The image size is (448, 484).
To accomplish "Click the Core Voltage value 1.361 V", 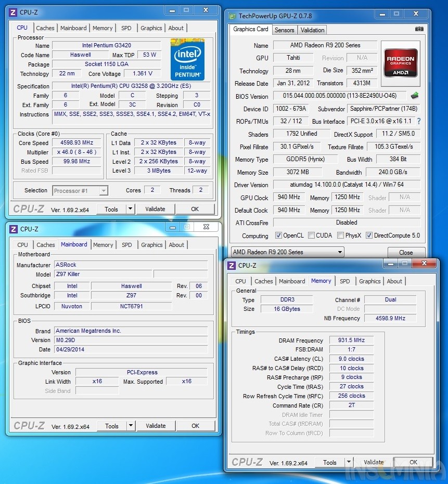I will (x=143, y=73).
